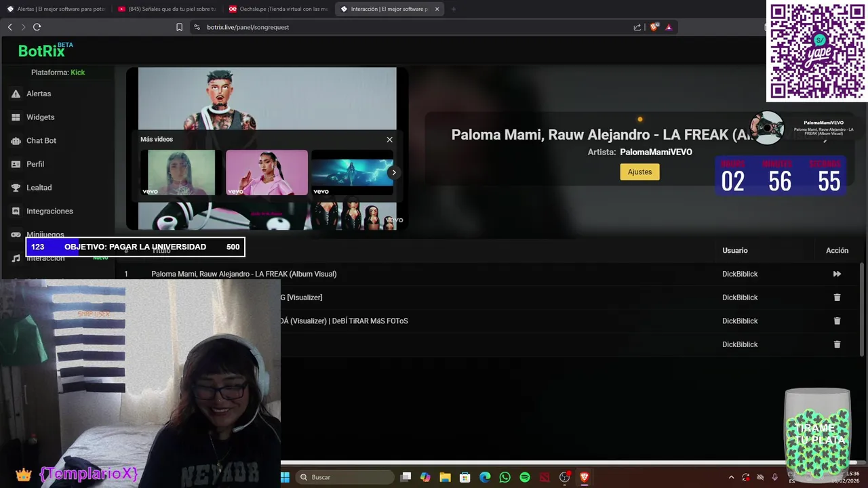Screen dimensions: 868x488
Task: Show hidden system tray icons
Action: 731,477
